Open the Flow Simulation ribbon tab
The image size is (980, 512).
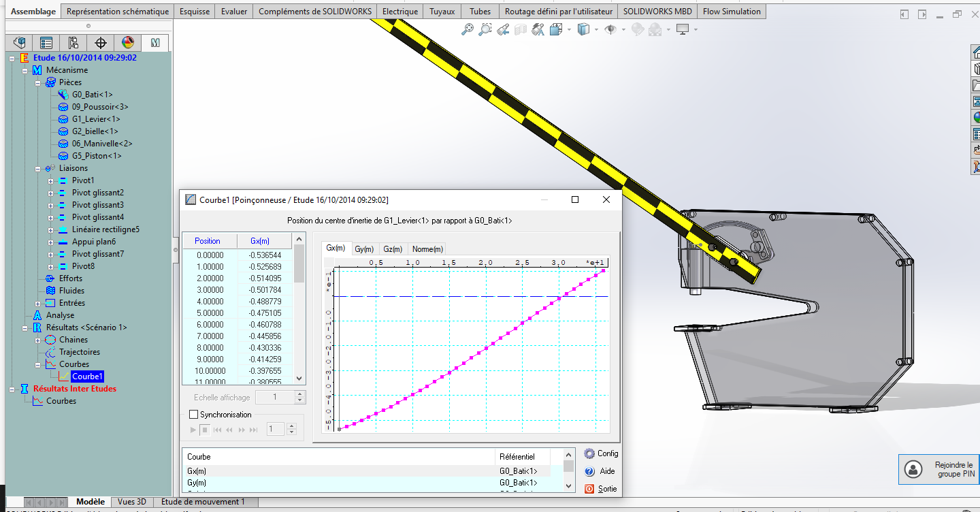point(732,12)
